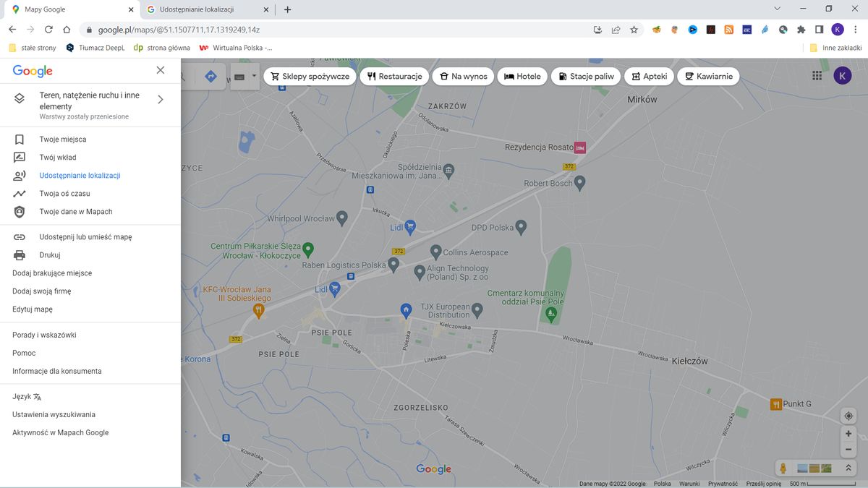Expand the layers panel chevron near bottom right
This screenshot has width=868, height=488.
point(848,467)
